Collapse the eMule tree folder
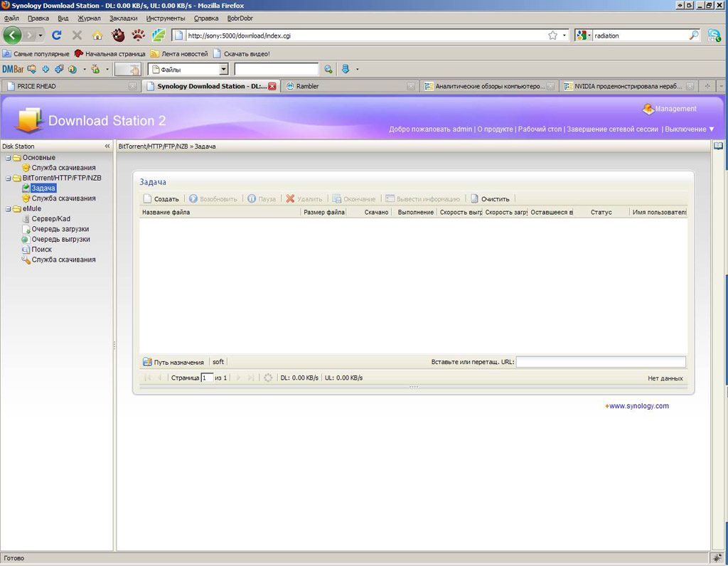The image size is (728, 566). click(9, 209)
